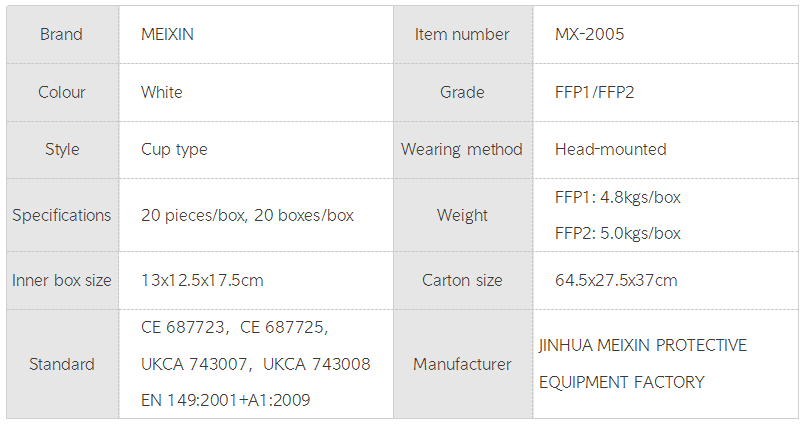
Task: Click the FFP1: 4.8kgs/box weight line
Action: pos(618,197)
